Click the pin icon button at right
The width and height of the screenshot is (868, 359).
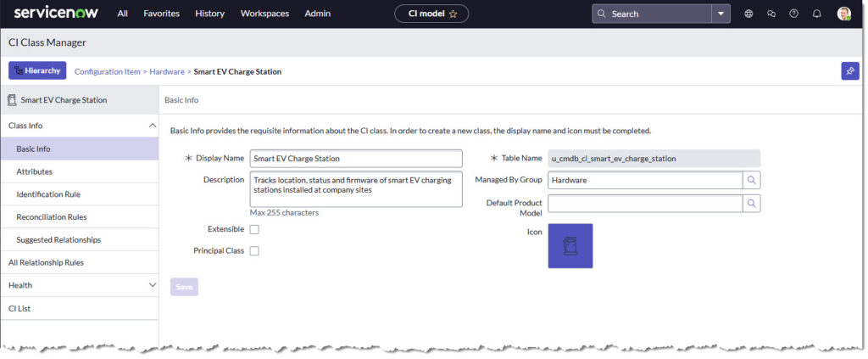point(849,71)
